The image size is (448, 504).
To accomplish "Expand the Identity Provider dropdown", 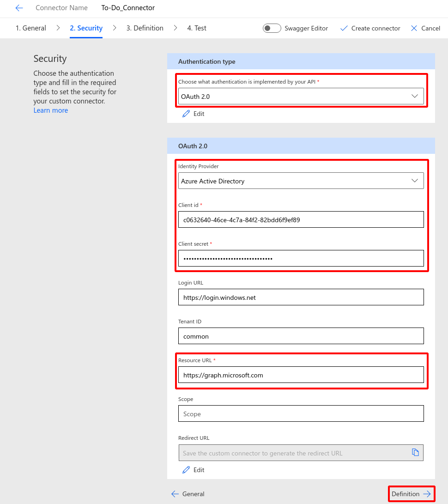I will tap(301, 181).
